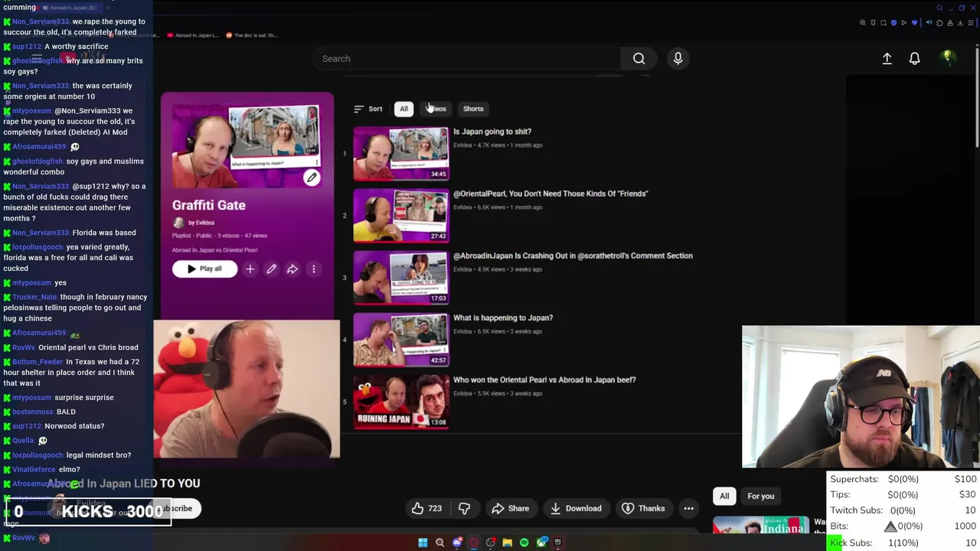This screenshot has width=980, height=551.
Task: Open thumbnail of Is Japan going to shit?
Action: click(400, 153)
